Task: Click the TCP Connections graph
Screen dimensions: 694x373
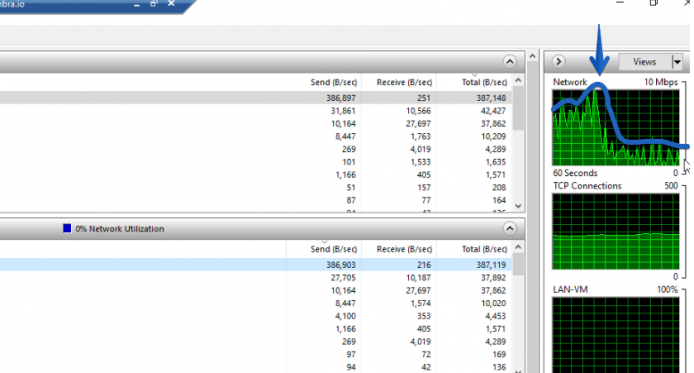Action: point(615,231)
